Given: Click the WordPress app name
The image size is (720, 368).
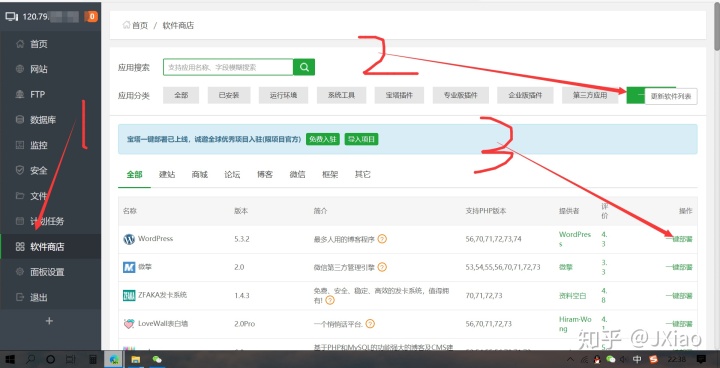Looking at the screenshot, I should pos(156,239).
